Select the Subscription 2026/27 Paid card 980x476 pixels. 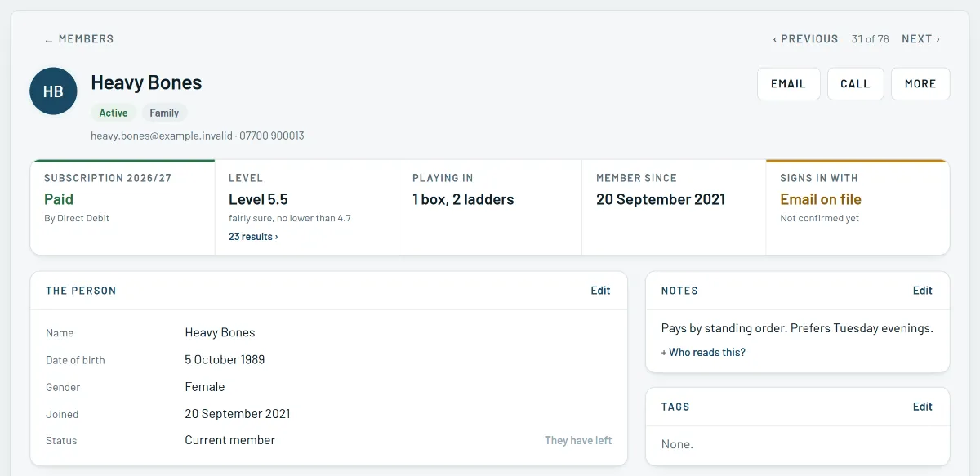[122, 207]
